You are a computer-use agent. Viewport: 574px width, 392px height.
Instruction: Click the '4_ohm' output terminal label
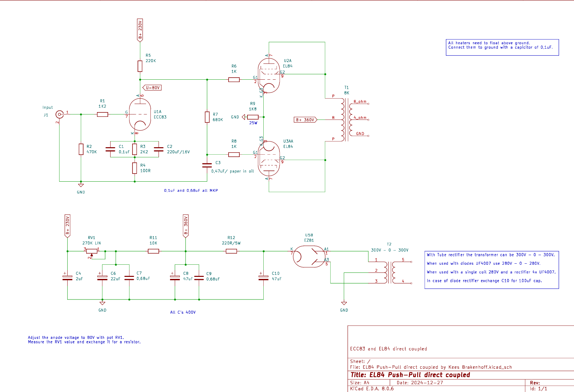360,118
